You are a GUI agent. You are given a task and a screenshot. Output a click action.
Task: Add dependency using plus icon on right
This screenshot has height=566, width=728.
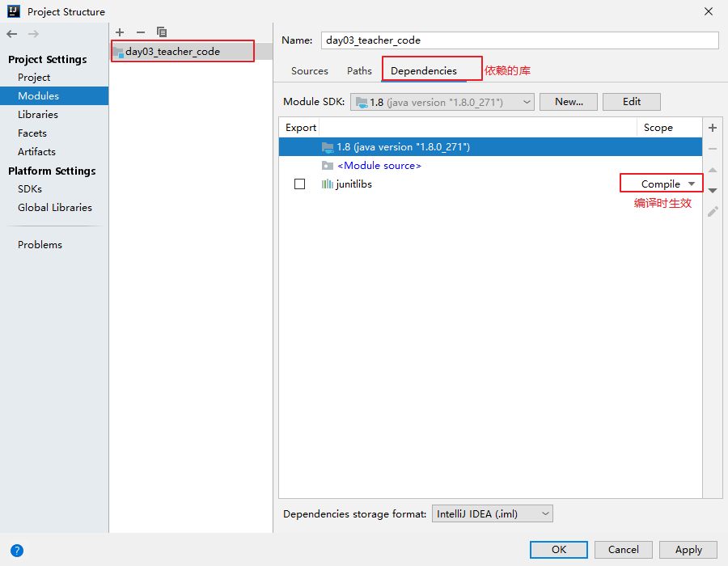(x=713, y=128)
